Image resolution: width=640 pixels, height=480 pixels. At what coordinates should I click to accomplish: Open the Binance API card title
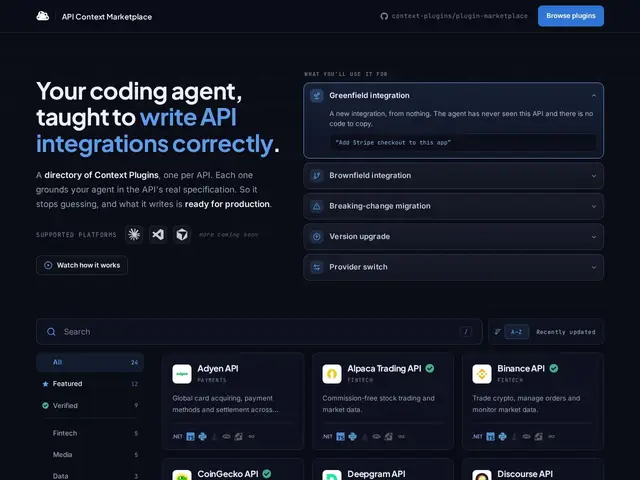(x=521, y=369)
